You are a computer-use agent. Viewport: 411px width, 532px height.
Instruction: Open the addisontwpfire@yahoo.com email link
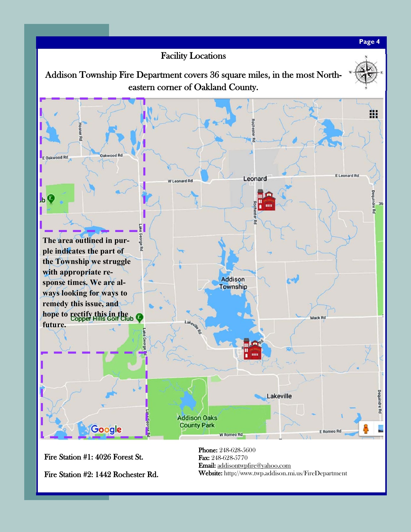(x=254, y=465)
